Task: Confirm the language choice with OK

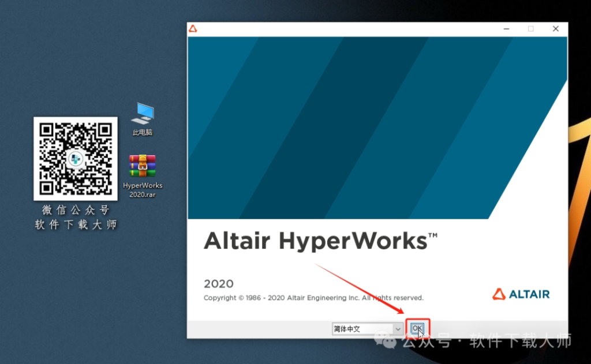Action: coord(417,328)
